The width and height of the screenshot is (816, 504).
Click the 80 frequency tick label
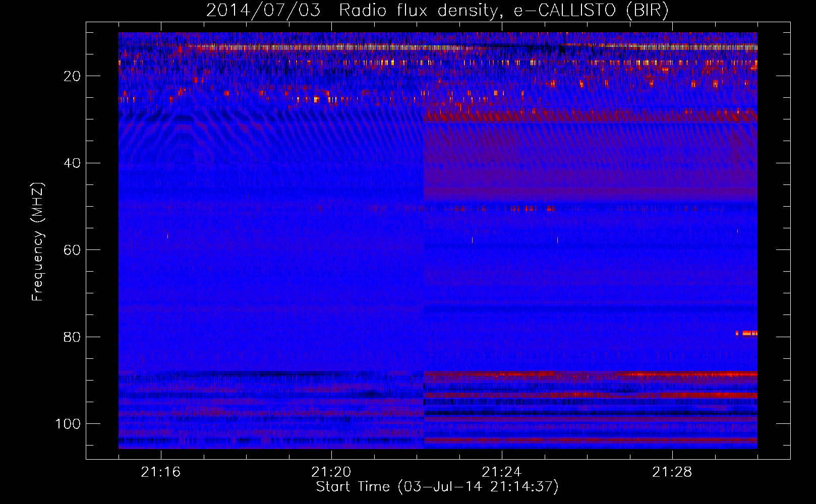pyautogui.click(x=72, y=337)
